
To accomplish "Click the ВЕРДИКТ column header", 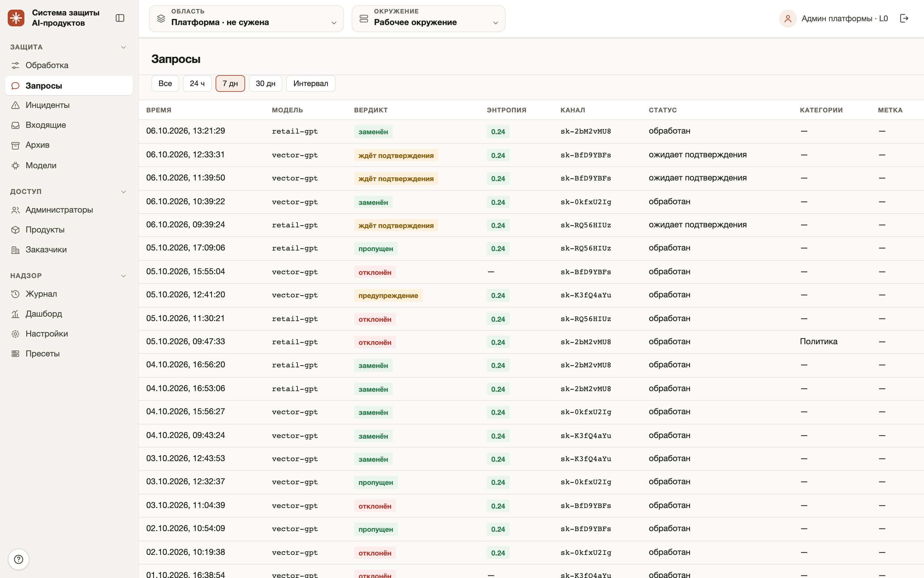I will (371, 110).
